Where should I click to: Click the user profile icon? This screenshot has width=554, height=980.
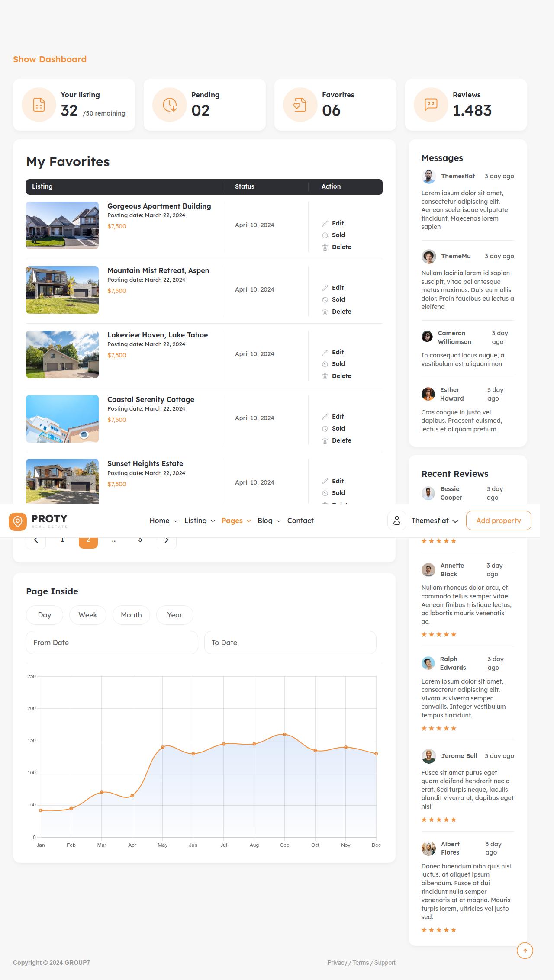tap(396, 521)
